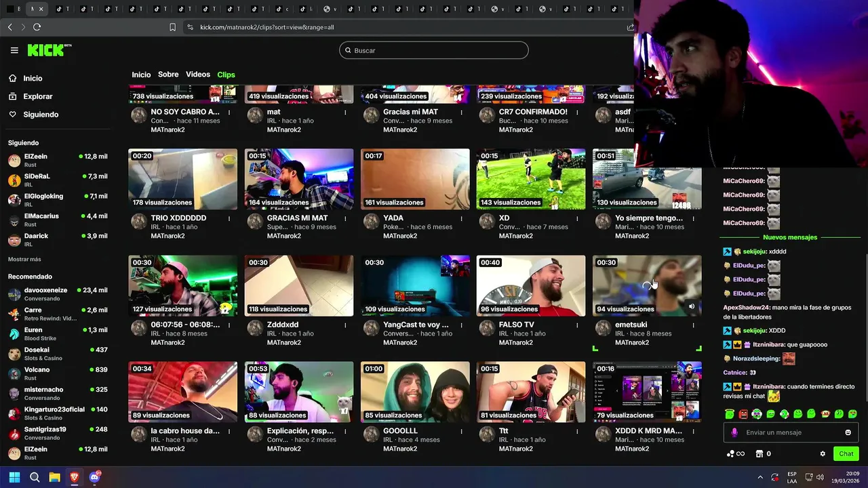Click the Buscar search field

(434, 50)
